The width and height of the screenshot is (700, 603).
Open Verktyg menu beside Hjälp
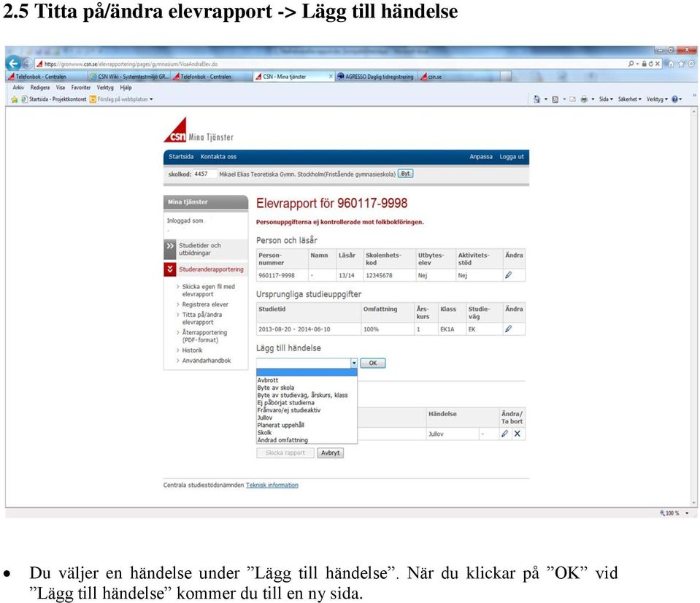105,88
